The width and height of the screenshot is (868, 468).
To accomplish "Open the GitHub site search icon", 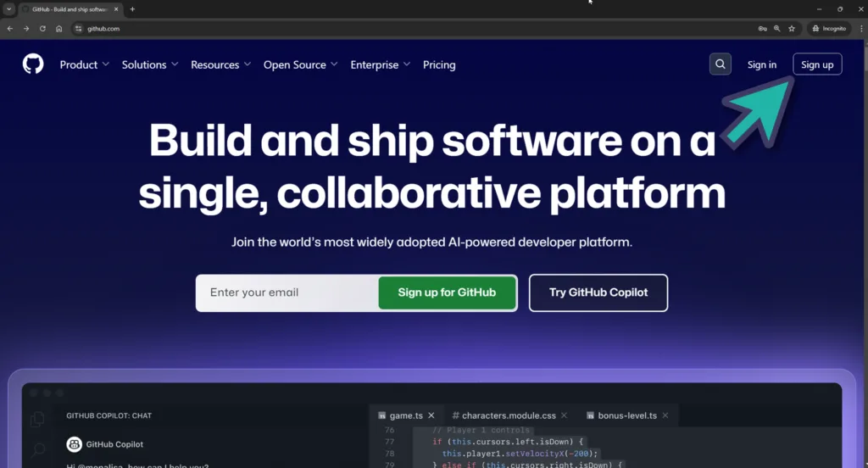I will tap(720, 64).
